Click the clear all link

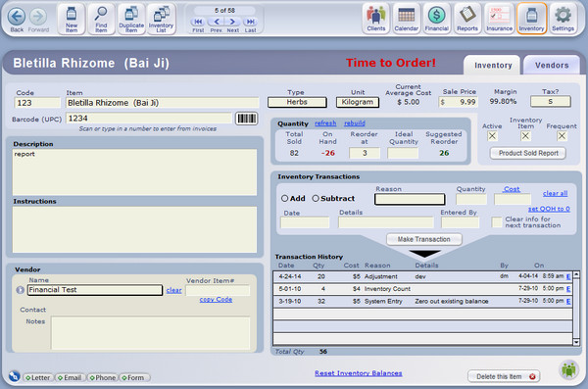pyautogui.click(x=555, y=194)
